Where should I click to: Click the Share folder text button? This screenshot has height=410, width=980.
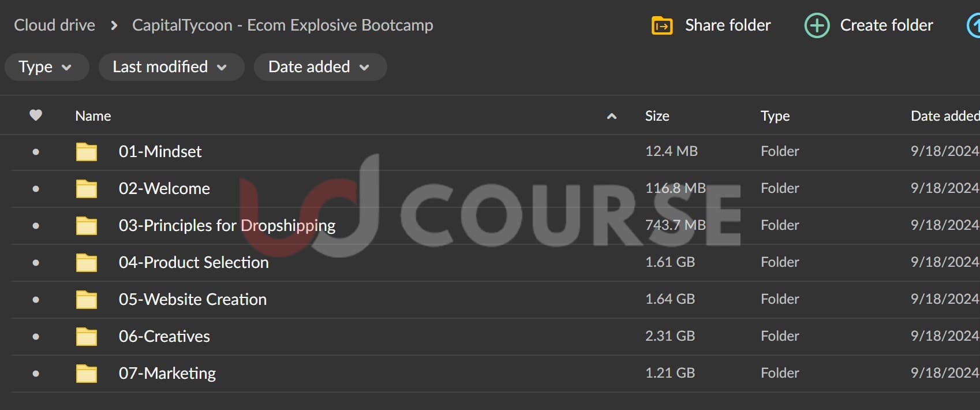click(x=727, y=25)
